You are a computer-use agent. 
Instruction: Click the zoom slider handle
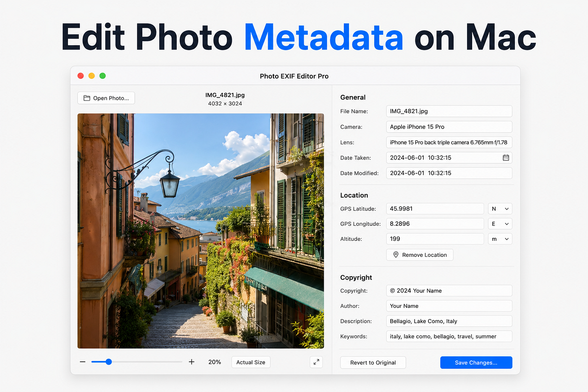109,362
